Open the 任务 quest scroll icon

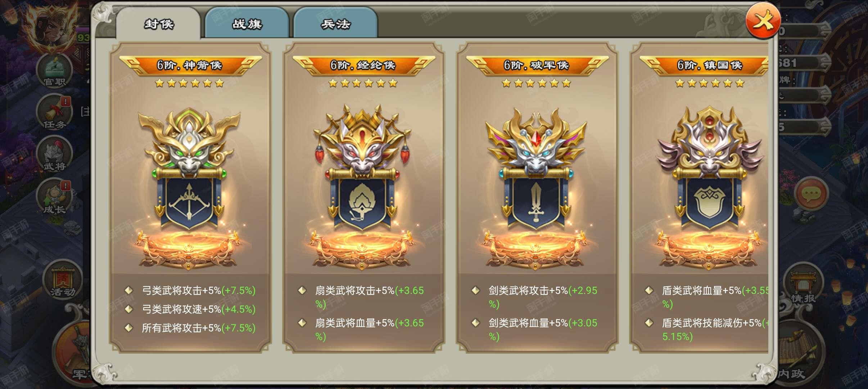[x=55, y=112]
